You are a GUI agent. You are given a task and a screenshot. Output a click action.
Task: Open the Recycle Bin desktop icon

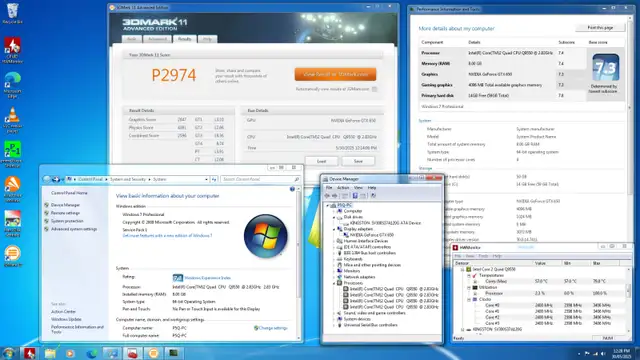pos(12,13)
